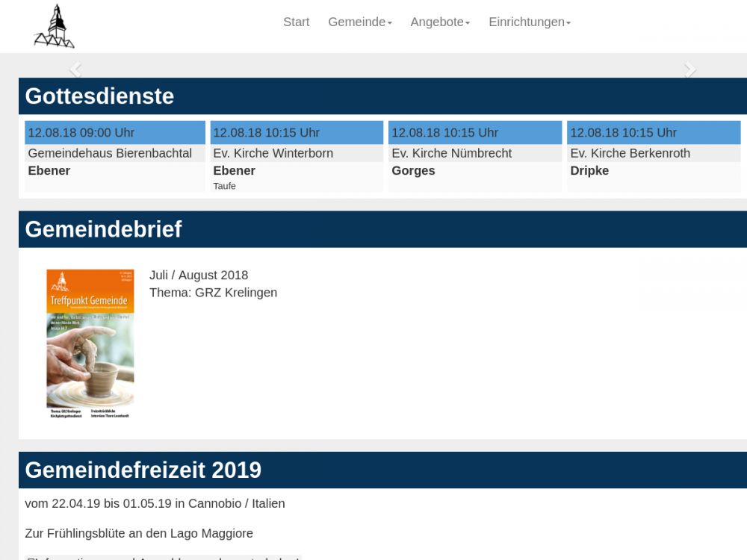Expand the Gemeinde dropdown menu
Viewport: 747px width, 560px height.
[x=359, y=22]
